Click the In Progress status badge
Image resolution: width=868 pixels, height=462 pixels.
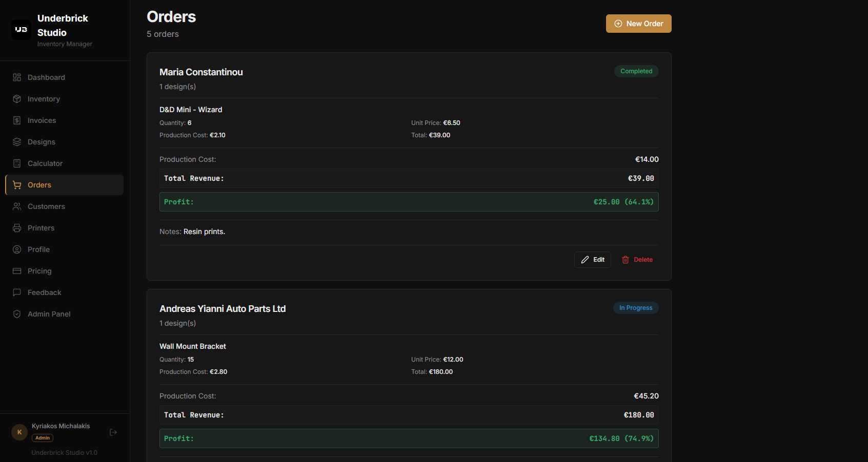point(636,308)
